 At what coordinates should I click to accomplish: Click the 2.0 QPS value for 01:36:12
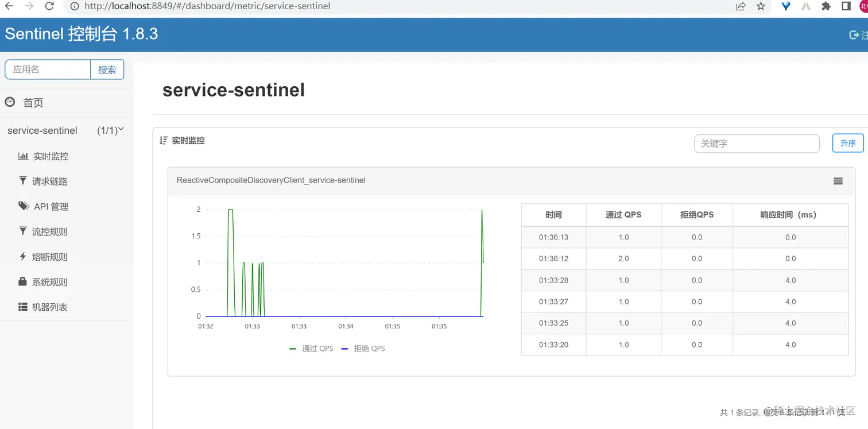tap(623, 258)
